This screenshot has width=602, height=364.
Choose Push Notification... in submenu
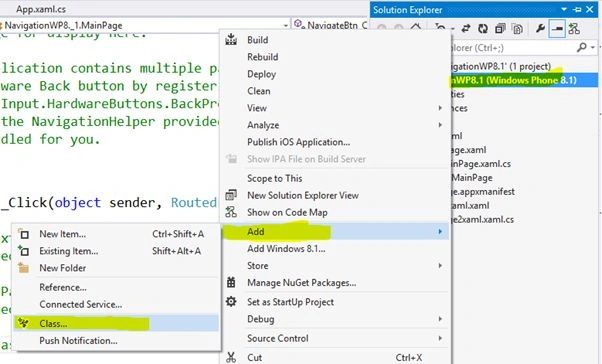[x=116, y=341]
